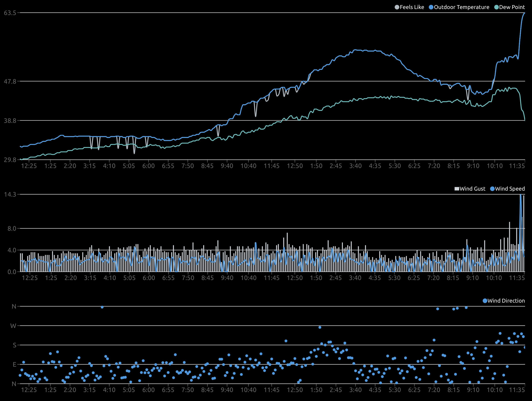Click the lone wind direction dot near 3:50
The width and height of the screenshot is (532, 401).
pyautogui.click(x=102, y=307)
